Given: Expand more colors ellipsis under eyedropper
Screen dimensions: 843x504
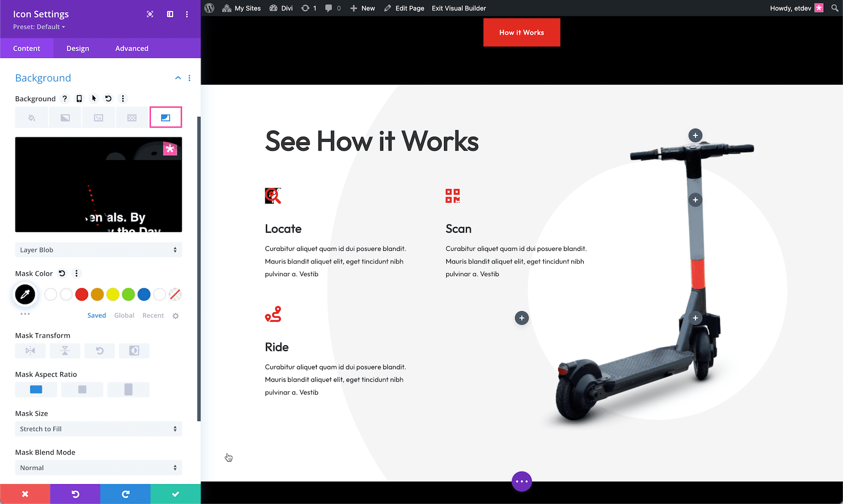Looking at the screenshot, I should [25, 314].
